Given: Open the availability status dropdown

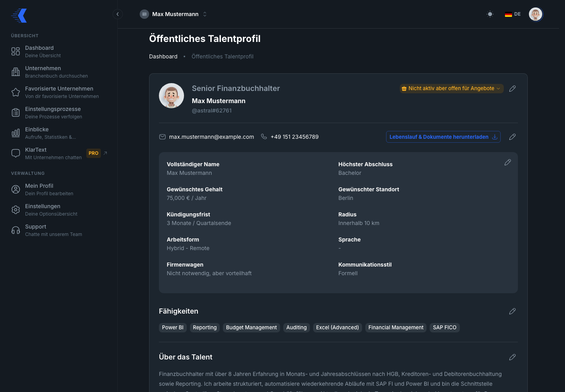Looking at the screenshot, I should [452, 89].
